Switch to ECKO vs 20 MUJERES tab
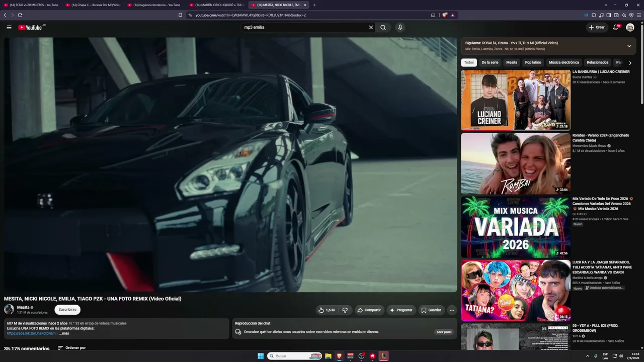This screenshot has height=362, width=644. click(x=31, y=5)
